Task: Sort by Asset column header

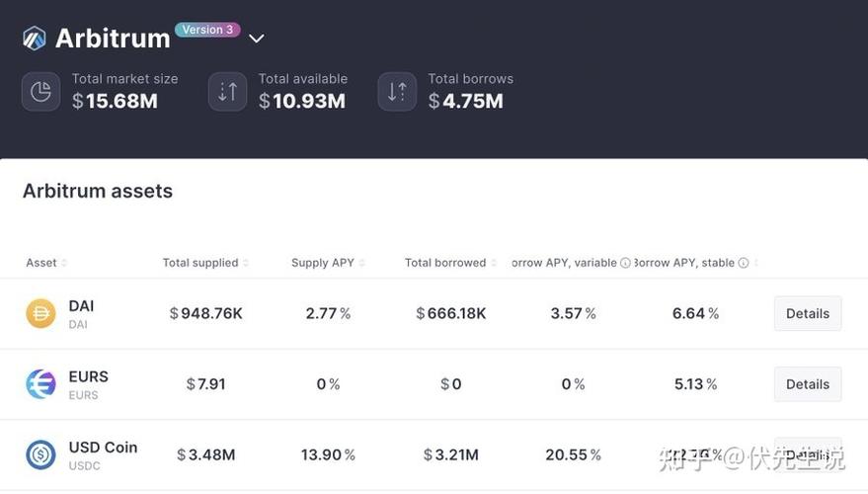Action: click(46, 263)
